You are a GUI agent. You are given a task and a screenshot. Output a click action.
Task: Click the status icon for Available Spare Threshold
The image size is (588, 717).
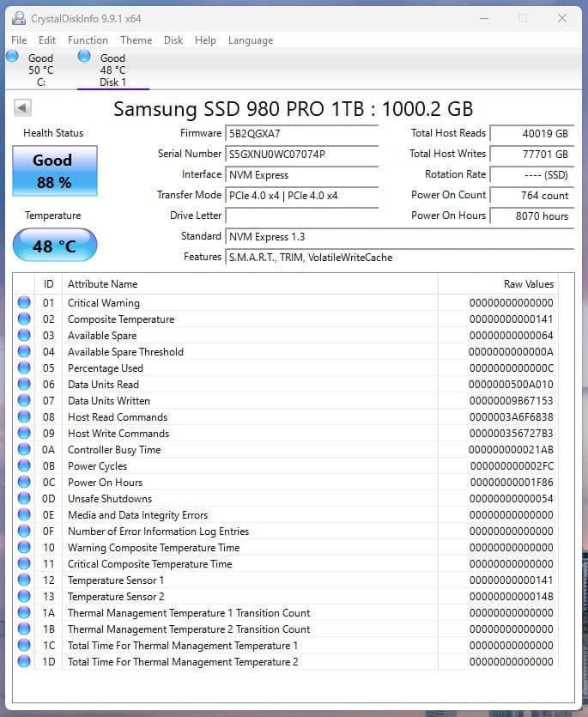(x=24, y=351)
